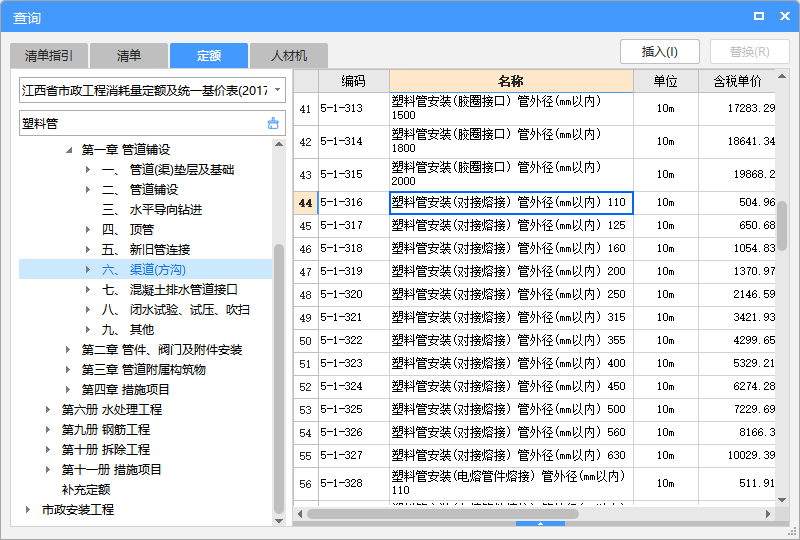Expand 七、混凝土排水管道接口 node
The image size is (800, 540).
pos(88,289)
